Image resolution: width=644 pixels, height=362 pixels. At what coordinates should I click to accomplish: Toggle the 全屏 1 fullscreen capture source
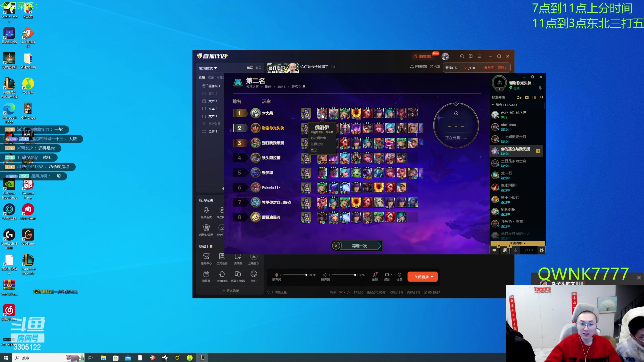click(x=210, y=131)
